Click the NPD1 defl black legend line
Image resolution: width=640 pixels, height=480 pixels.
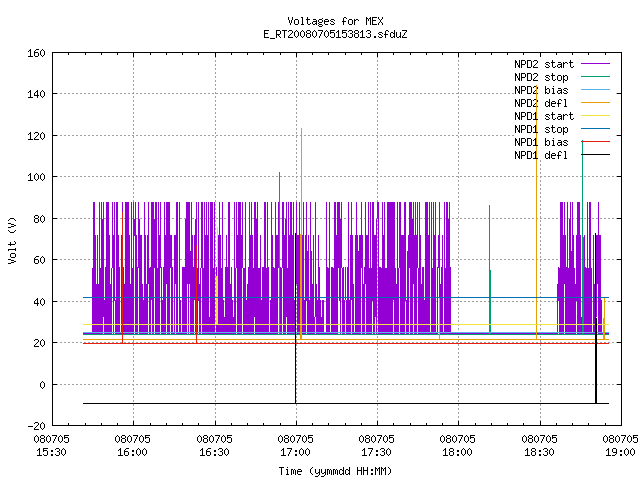tap(596, 155)
